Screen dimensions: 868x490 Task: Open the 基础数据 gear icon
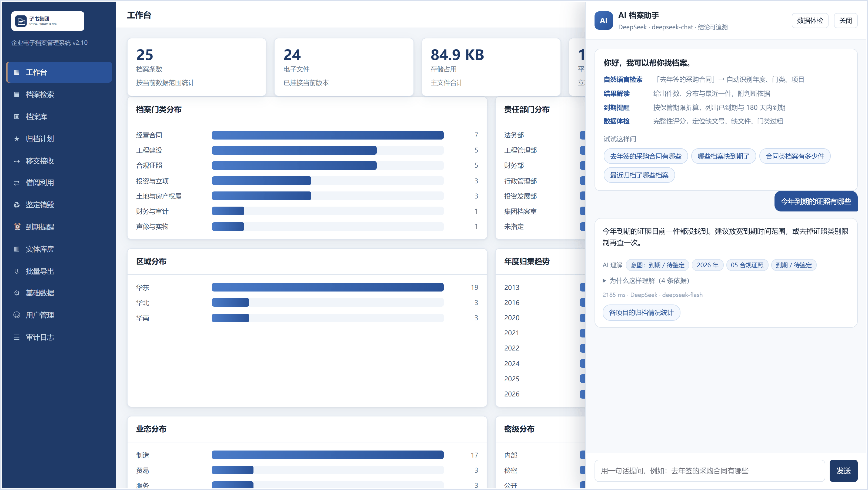16,293
